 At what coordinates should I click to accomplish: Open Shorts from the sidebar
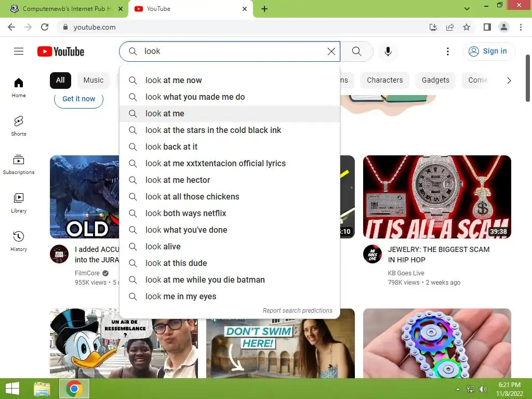point(19,126)
